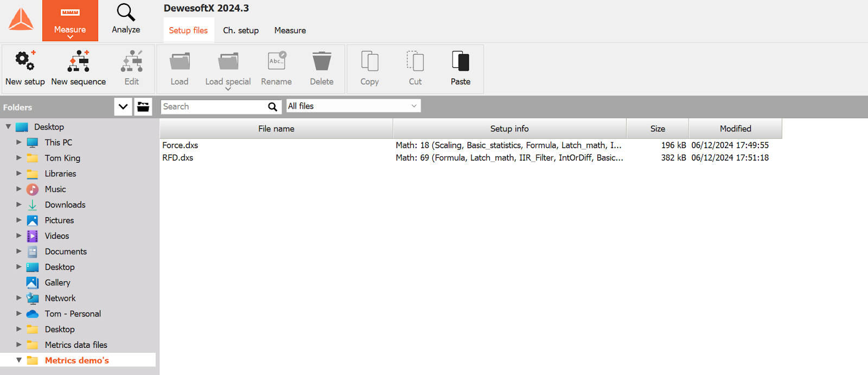Create a New sequence
The image size is (868, 375).
(79, 68)
